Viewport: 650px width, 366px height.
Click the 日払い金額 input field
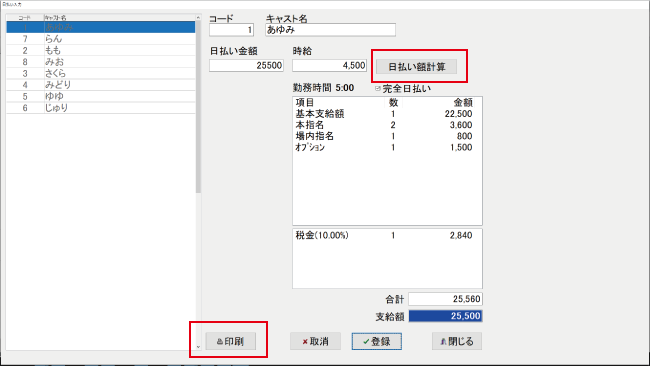click(246, 65)
